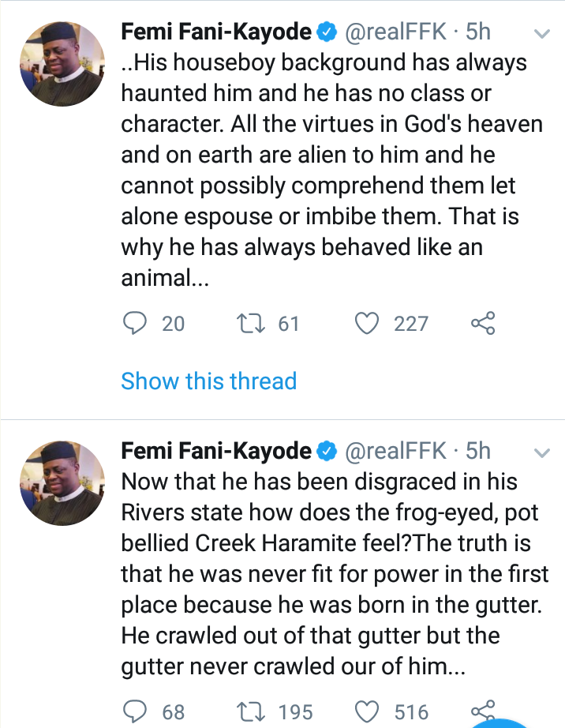
Task: Open @realFFK handle on first tweet
Action: tap(398, 32)
